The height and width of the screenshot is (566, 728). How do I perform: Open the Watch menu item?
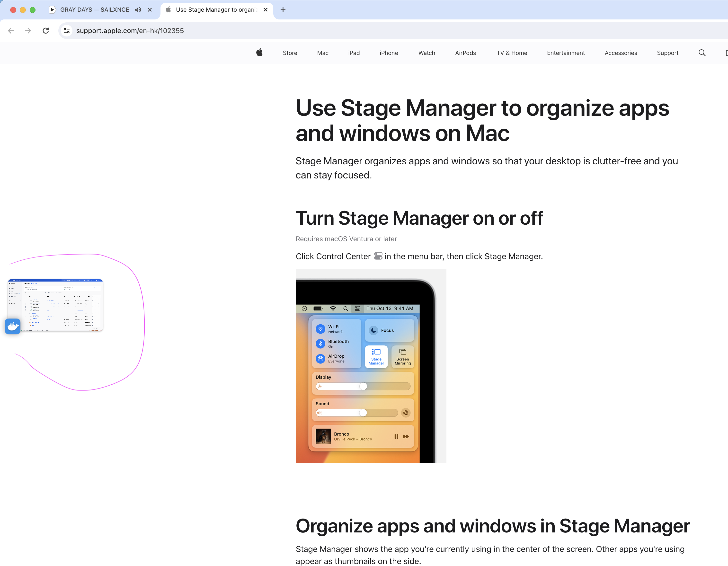pyautogui.click(x=427, y=53)
